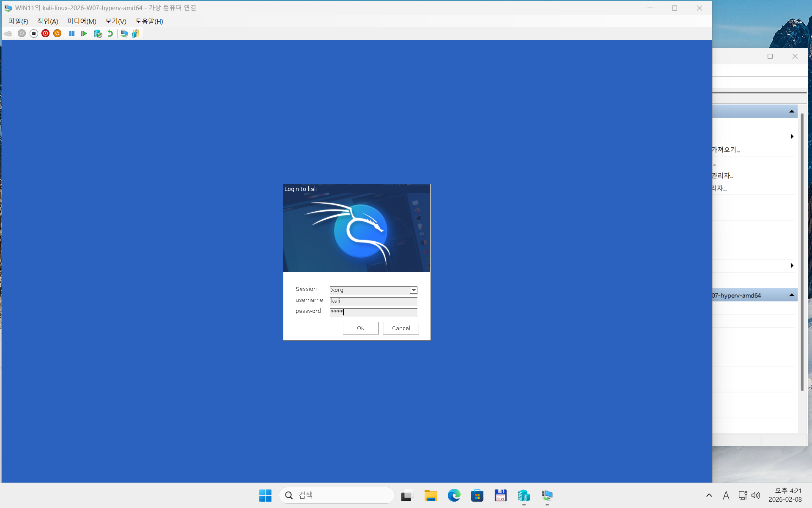Toggle the IME input mode indicator A
812x508 pixels.
(726, 495)
